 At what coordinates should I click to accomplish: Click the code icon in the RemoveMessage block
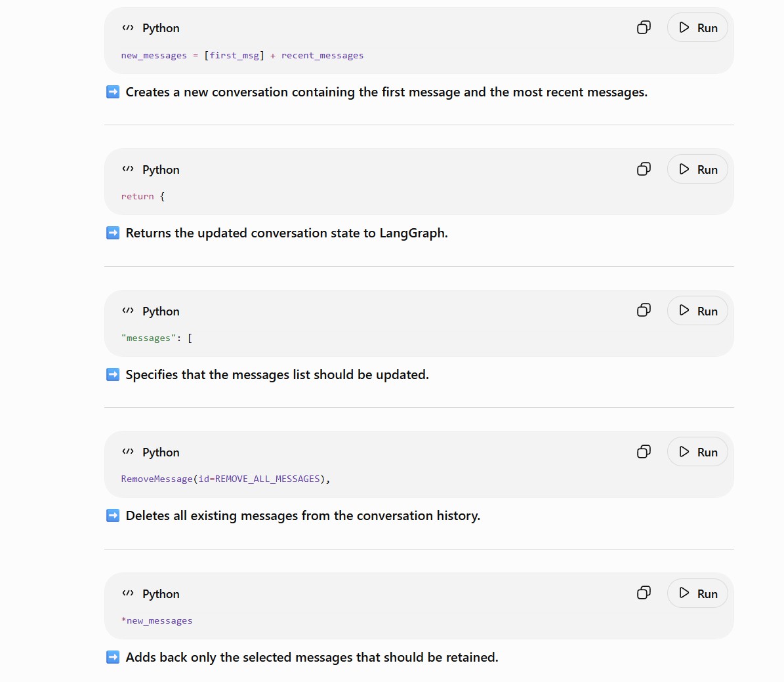pyautogui.click(x=128, y=452)
